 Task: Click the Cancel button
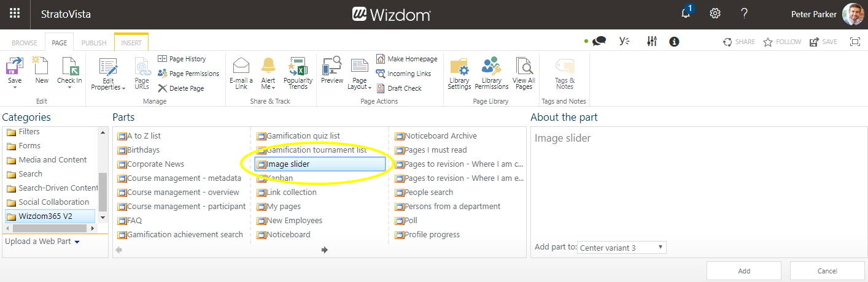(x=827, y=271)
